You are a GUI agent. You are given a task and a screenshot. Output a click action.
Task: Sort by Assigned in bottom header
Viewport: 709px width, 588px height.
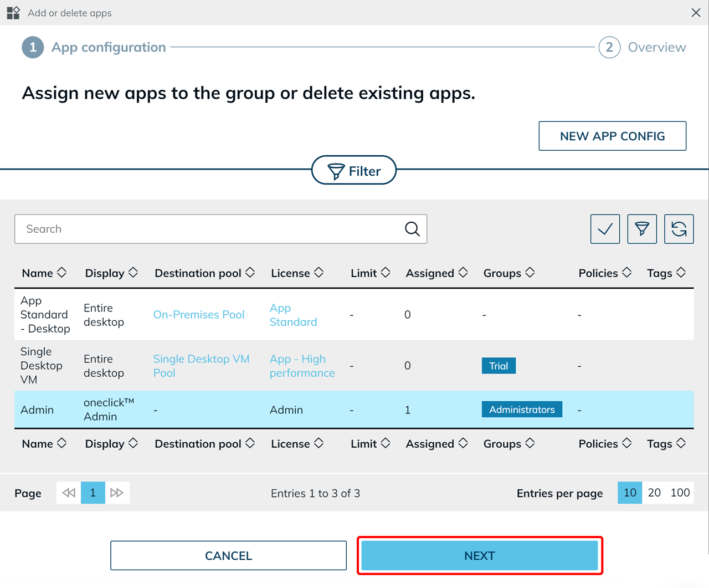click(437, 443)
